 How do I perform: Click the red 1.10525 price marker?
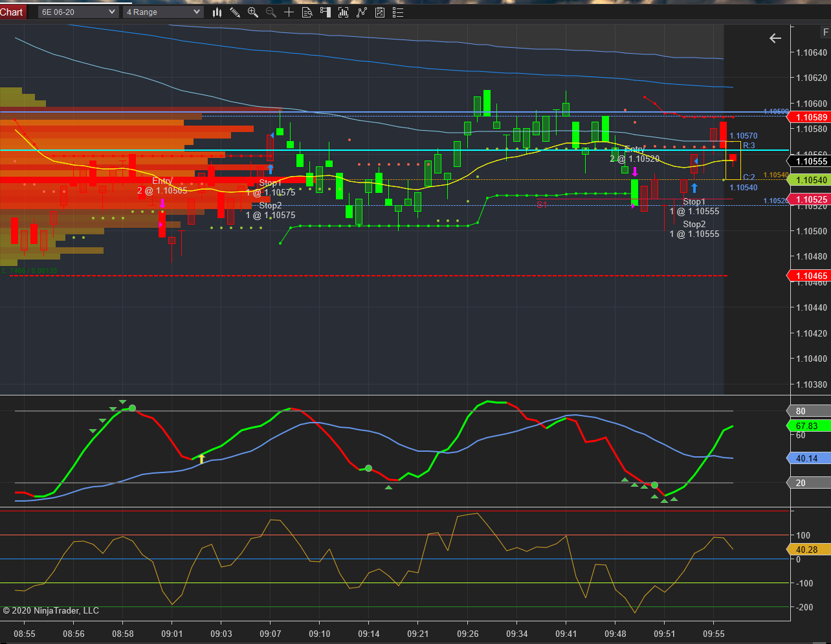[809, 199]
